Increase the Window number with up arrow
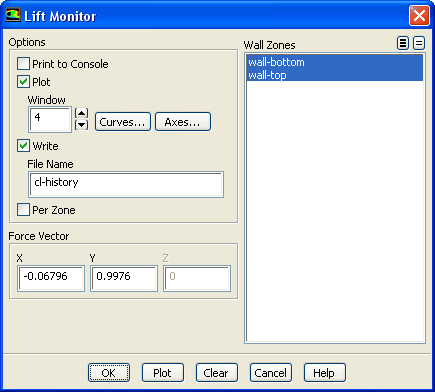This screenshot has width=435, height=392. click(x=81, y=113)
